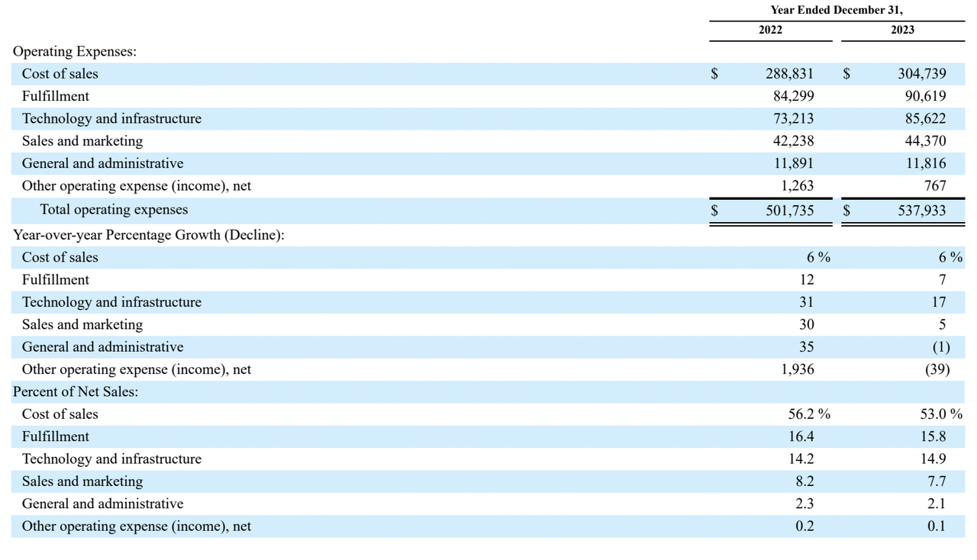Select Sales and marketing percent 8.2

pyautogui.click(x=804, y=481)
